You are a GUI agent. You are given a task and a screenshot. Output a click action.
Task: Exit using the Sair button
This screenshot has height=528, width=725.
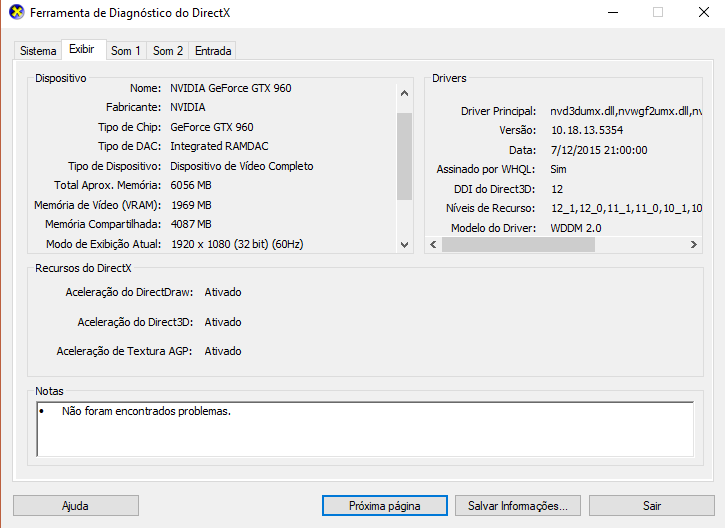(651, 506)
